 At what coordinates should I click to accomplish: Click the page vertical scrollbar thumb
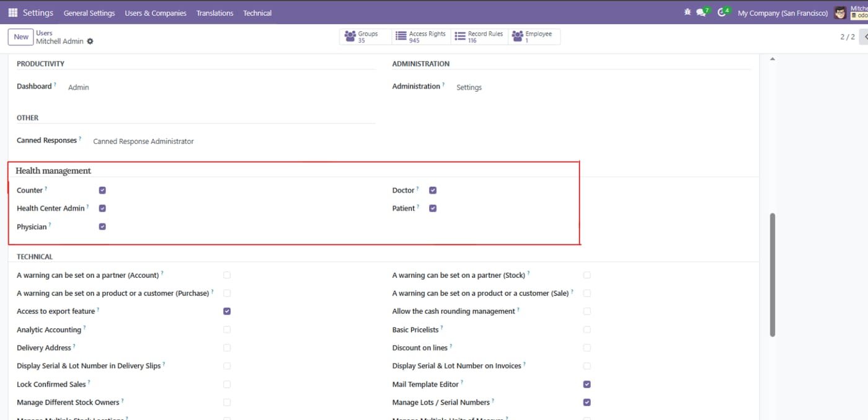coord(773,275)
